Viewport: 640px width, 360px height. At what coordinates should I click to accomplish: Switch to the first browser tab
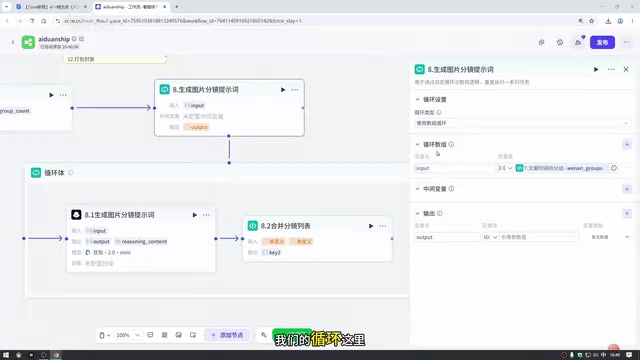coord(51,7)
